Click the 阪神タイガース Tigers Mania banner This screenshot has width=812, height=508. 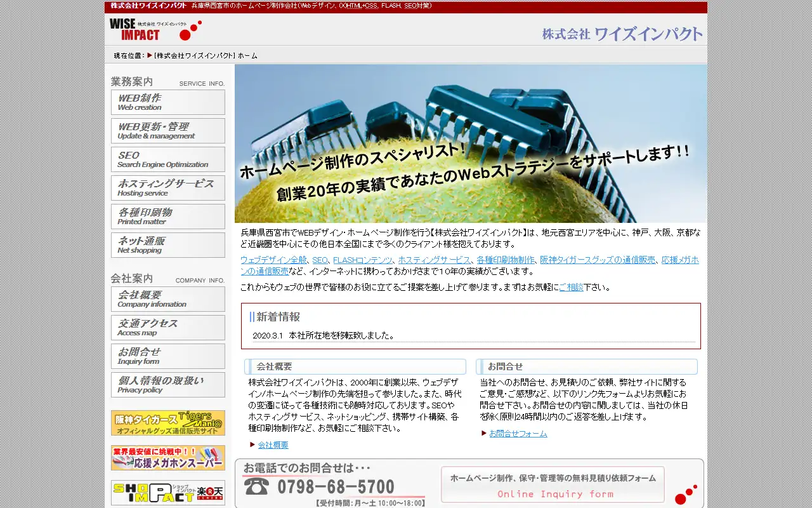168,423
